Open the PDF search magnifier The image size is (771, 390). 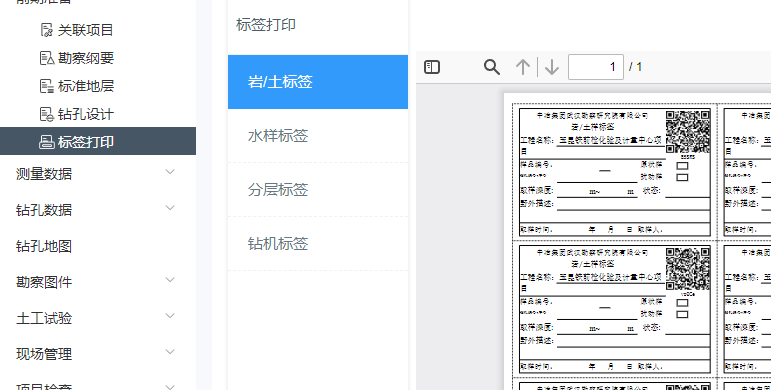pos(492,67)
